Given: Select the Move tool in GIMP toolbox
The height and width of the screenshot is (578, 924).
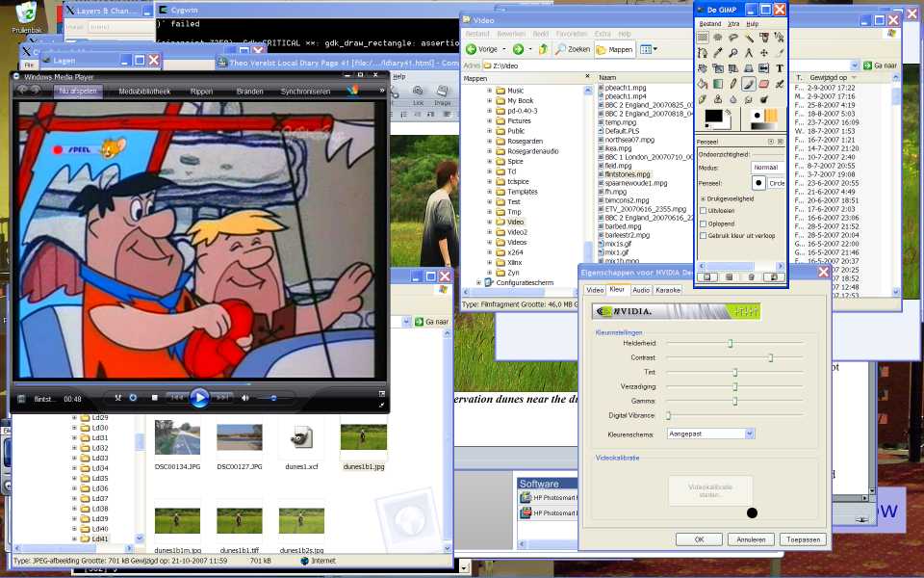Looking at the screenshot, I should coord(763,53).
